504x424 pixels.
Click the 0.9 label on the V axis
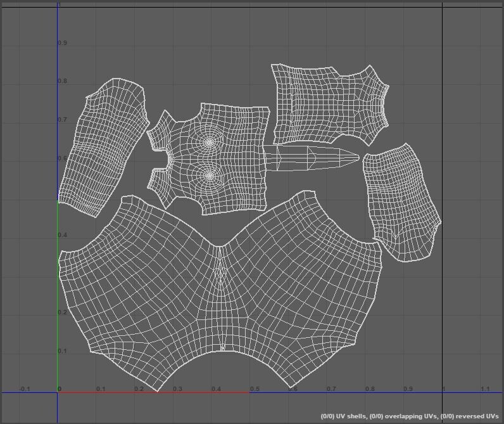63,43
